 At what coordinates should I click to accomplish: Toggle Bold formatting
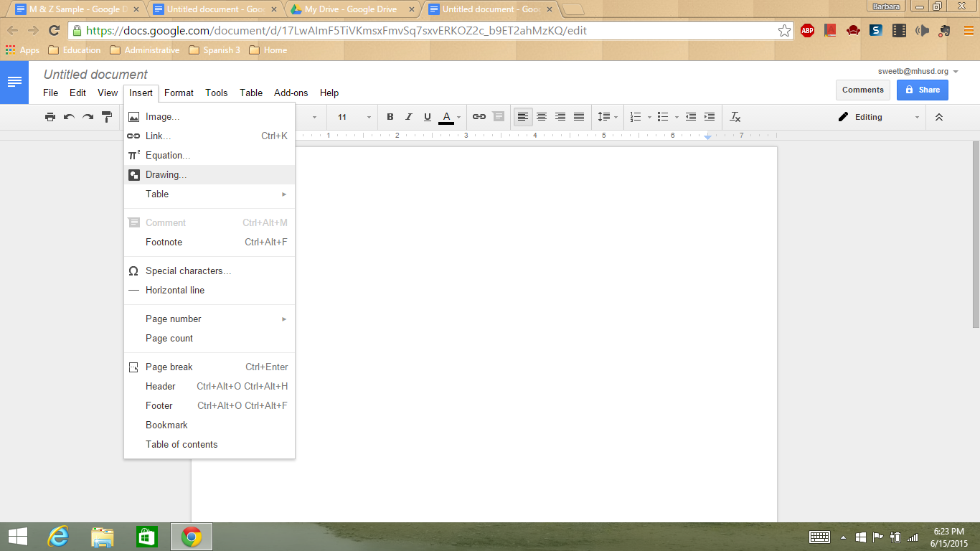tap(390, 117)
